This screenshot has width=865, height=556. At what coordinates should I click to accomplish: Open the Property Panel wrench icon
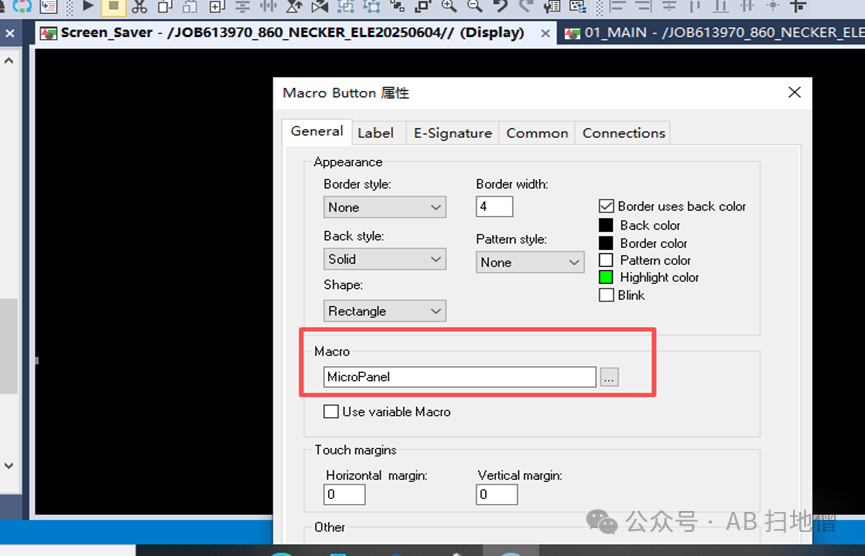click(x=552, y=6)
